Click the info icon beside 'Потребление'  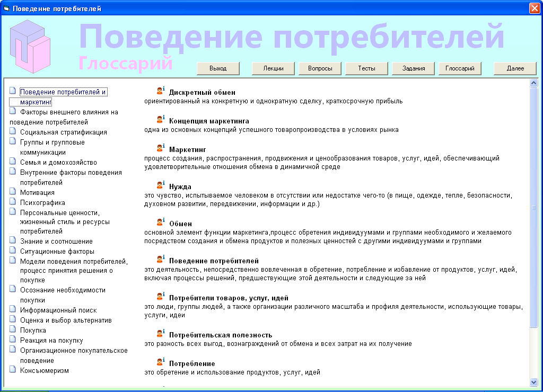[160, 362]
